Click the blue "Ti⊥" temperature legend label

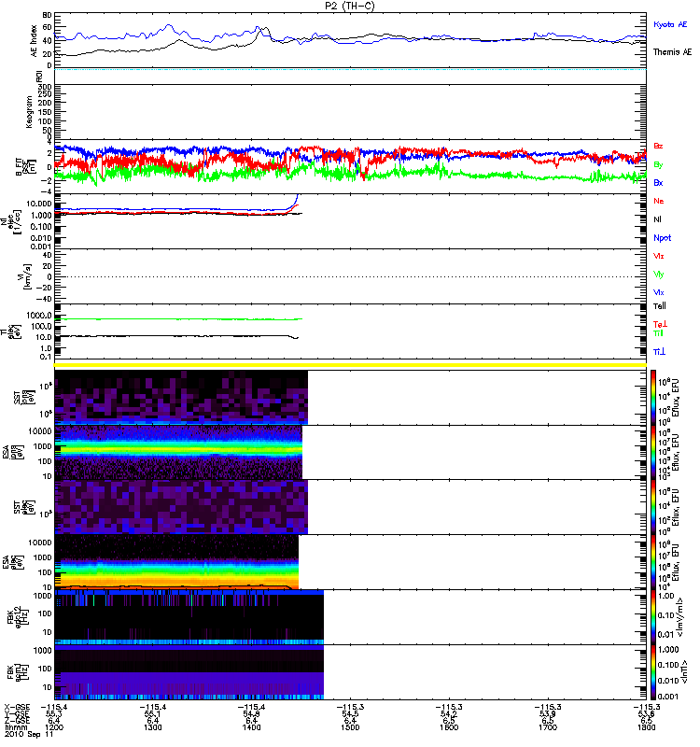tap(659, 352)
